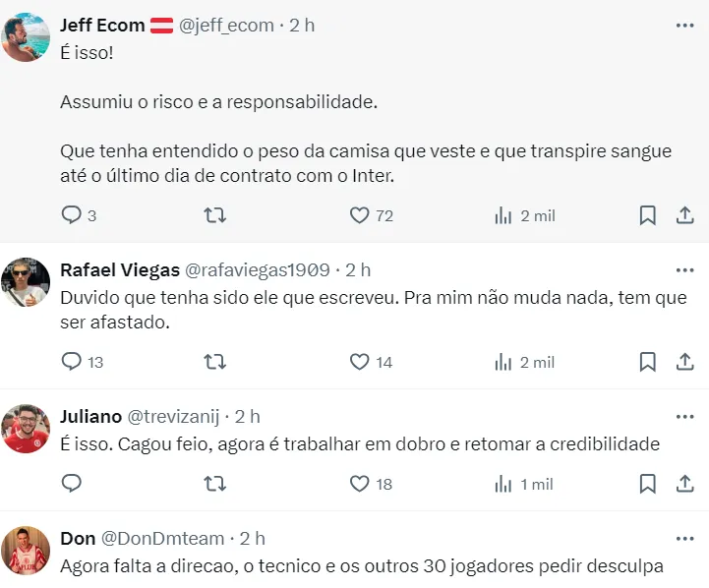
Task: Reply to Juliano's tweet
Action: click(72, 484)
